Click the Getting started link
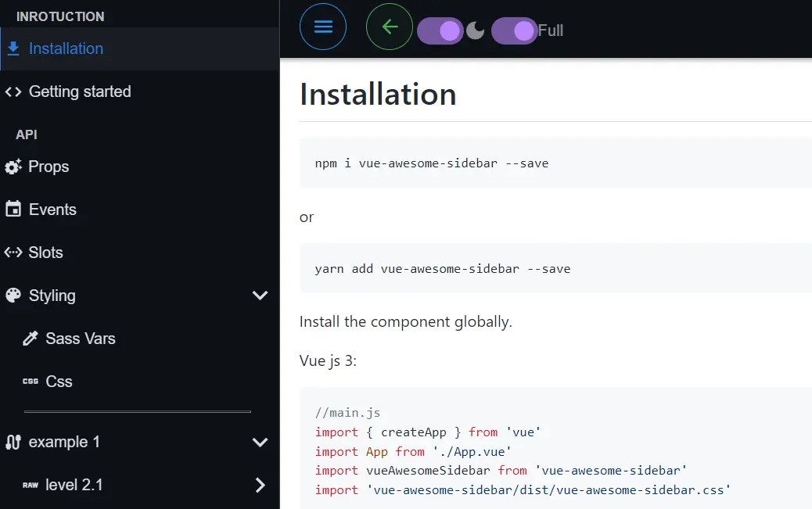 [80, 91]
